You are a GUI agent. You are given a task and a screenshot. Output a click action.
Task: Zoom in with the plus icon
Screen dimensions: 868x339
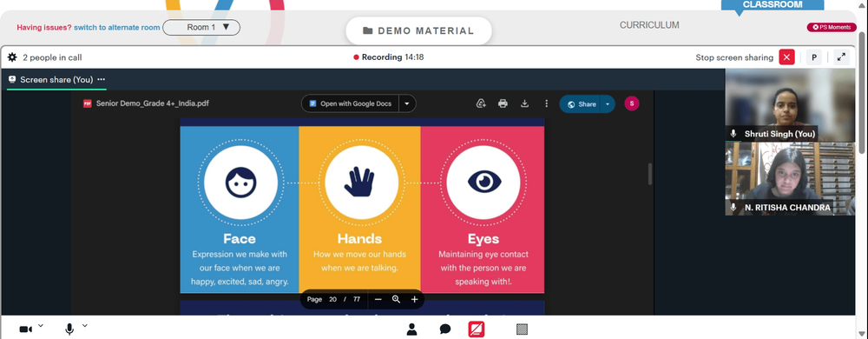point(414,299)
